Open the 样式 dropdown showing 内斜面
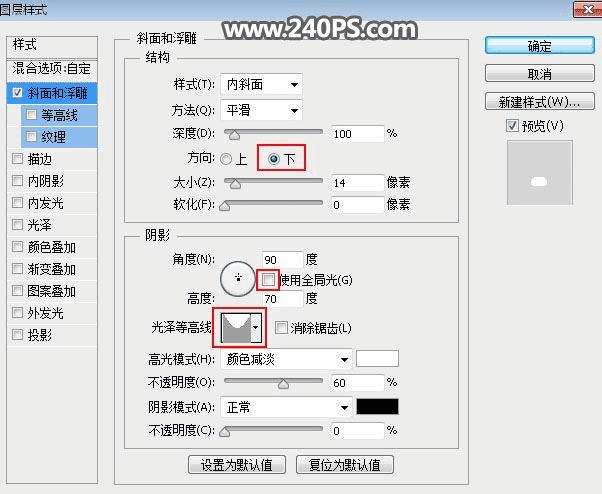602x494 pixels. click(x=261, y=84)
